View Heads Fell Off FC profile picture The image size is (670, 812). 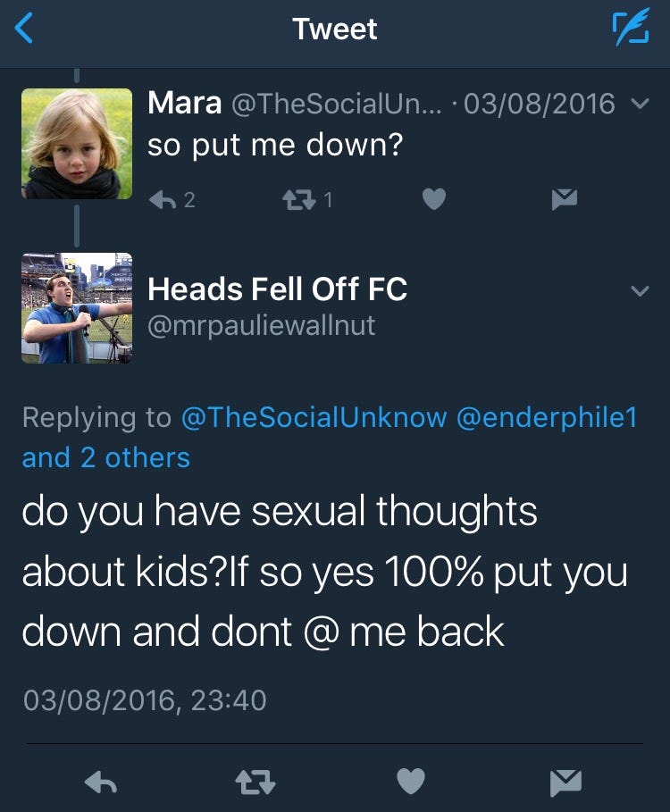point(77,308)
